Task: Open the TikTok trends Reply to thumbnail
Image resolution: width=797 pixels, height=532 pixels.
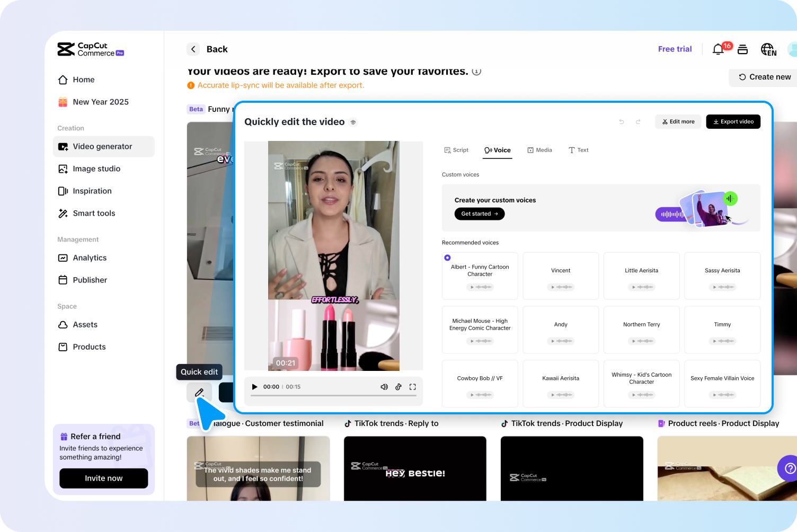Action: tap(415, 468)
